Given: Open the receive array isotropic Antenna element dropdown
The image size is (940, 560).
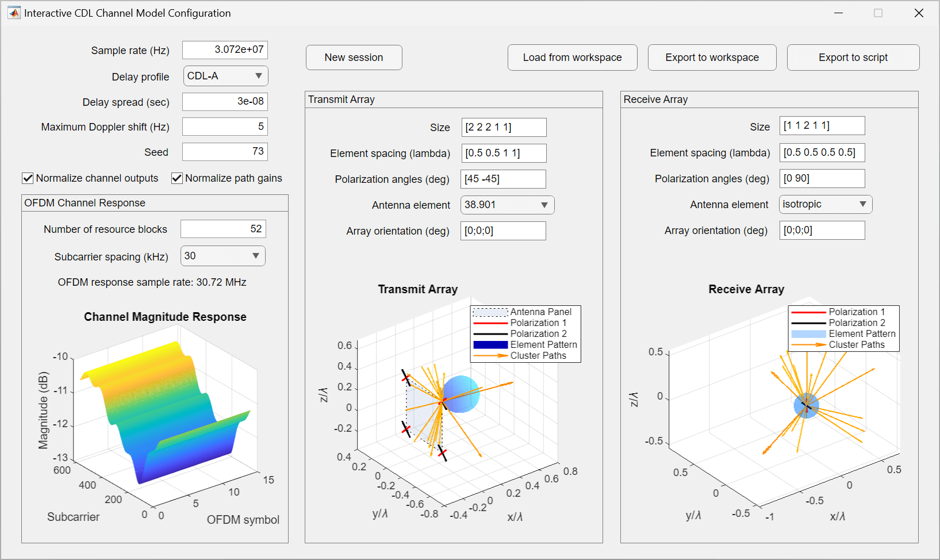Looking at the screenshot, I should point(825,204).
